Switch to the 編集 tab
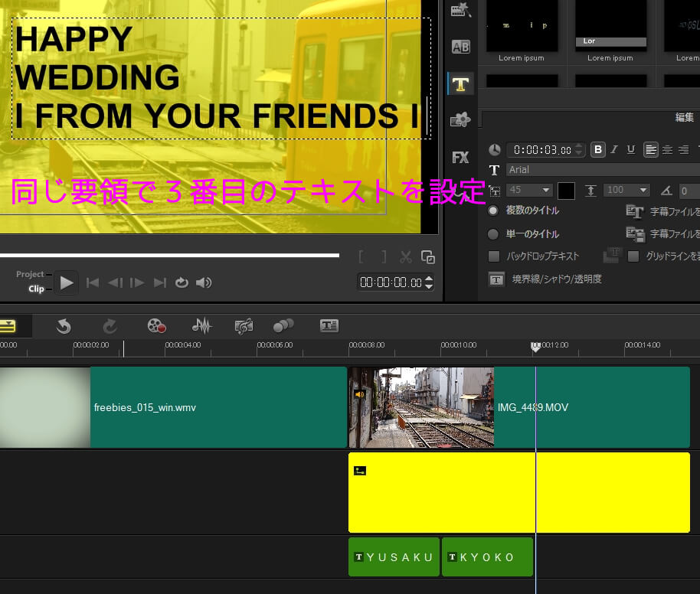This screenshot has width=700, height=594. coord(684,117)
